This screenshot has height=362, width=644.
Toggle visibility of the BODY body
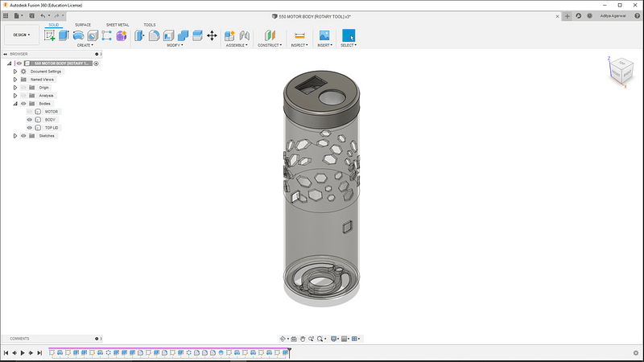coord(29,120)
